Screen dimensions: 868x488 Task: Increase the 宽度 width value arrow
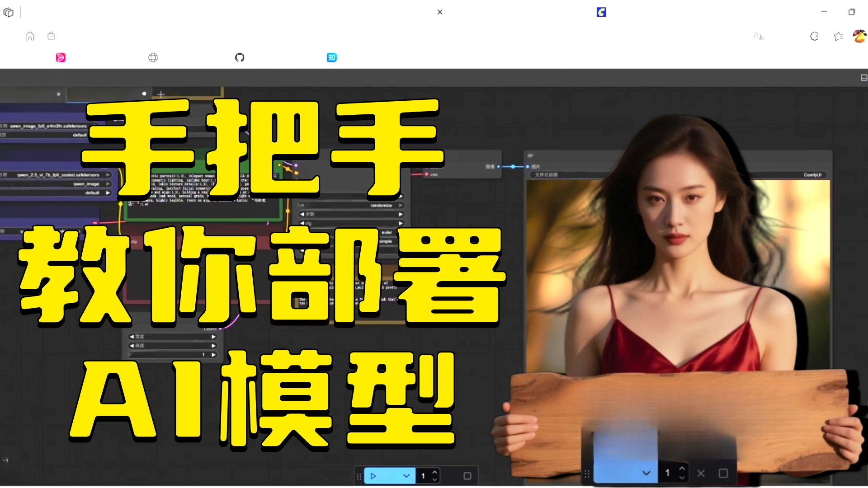213,337
